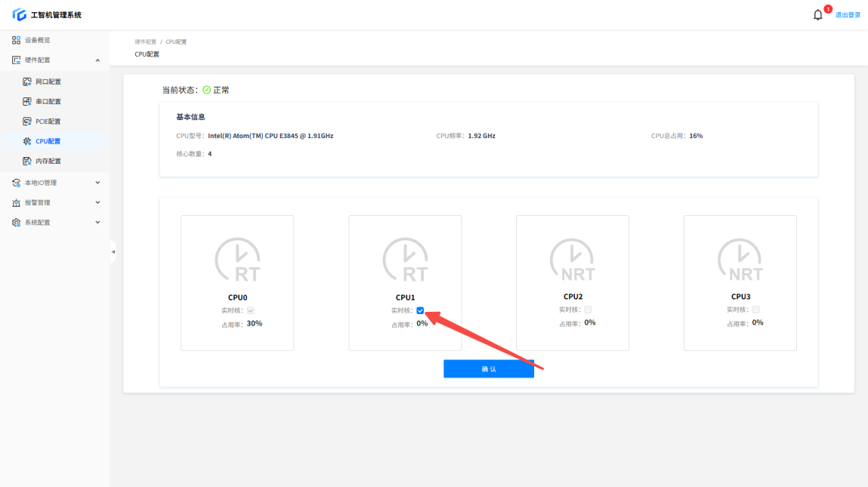Click 硬件配置 in the breadcrumb

click(146, 42)
